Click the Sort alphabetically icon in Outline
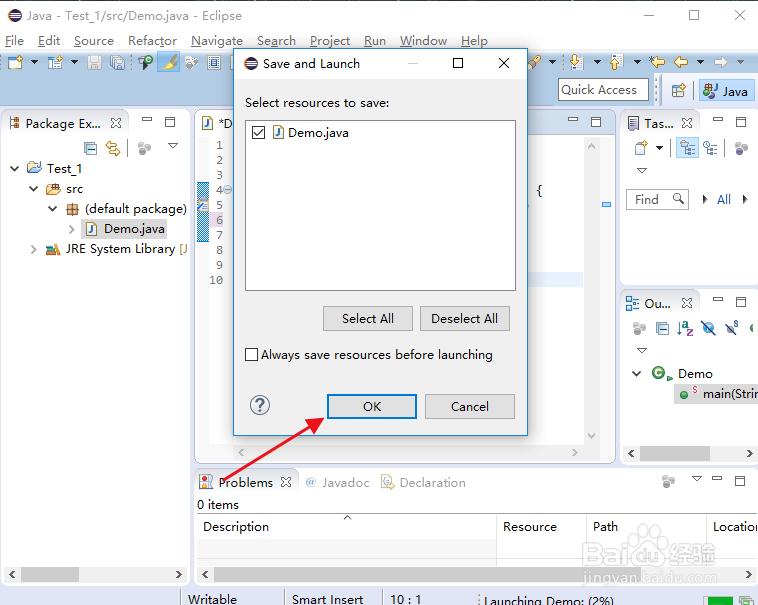This screenshot has width=758, height=605. click(x=685, y=329)
